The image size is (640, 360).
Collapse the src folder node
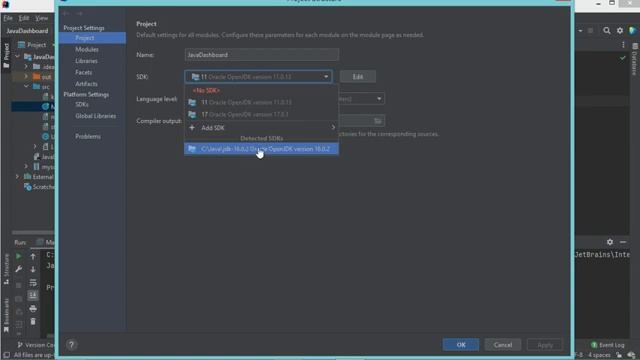click(x=27, y=87)
